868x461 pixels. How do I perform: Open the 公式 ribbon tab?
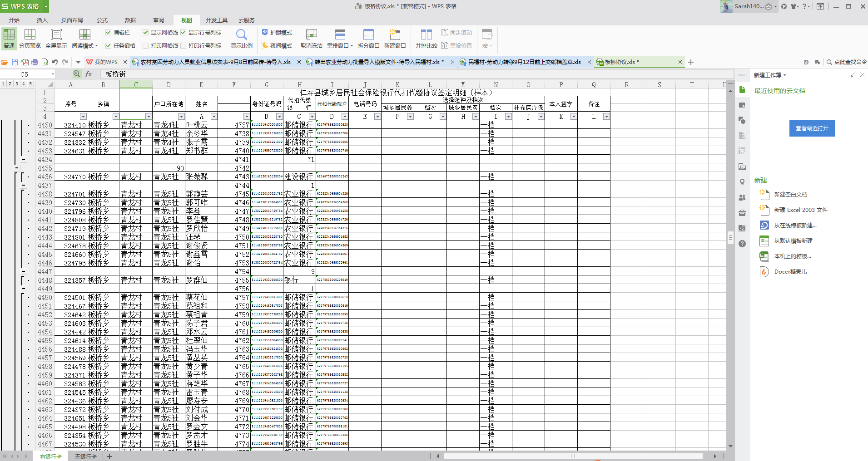point(102,20)
